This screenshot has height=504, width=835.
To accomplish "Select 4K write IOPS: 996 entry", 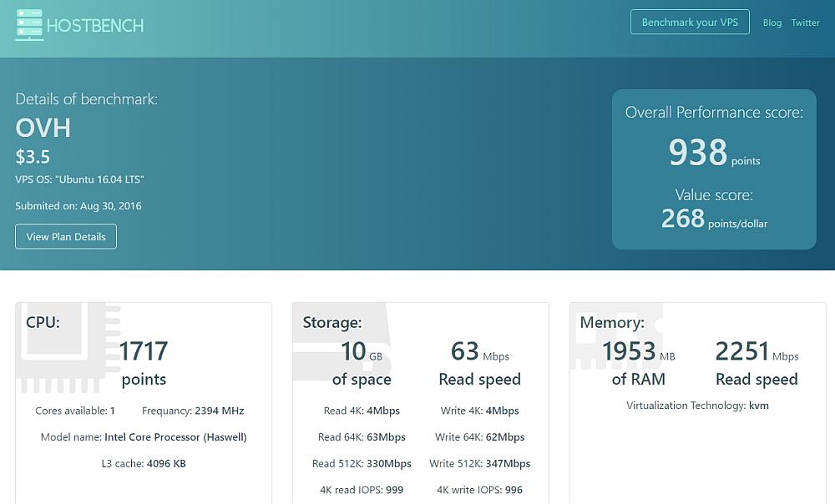I will click(x=480, y=490).
